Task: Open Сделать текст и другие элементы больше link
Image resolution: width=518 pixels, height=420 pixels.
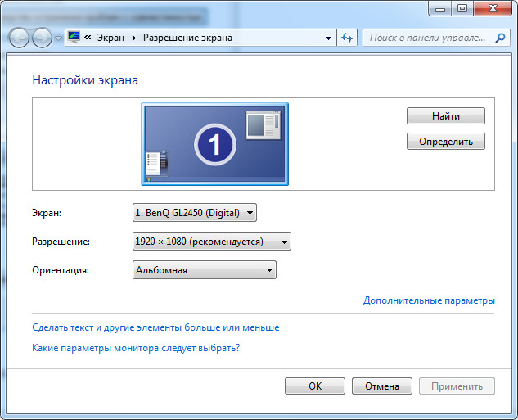Action: coord(155,327)
